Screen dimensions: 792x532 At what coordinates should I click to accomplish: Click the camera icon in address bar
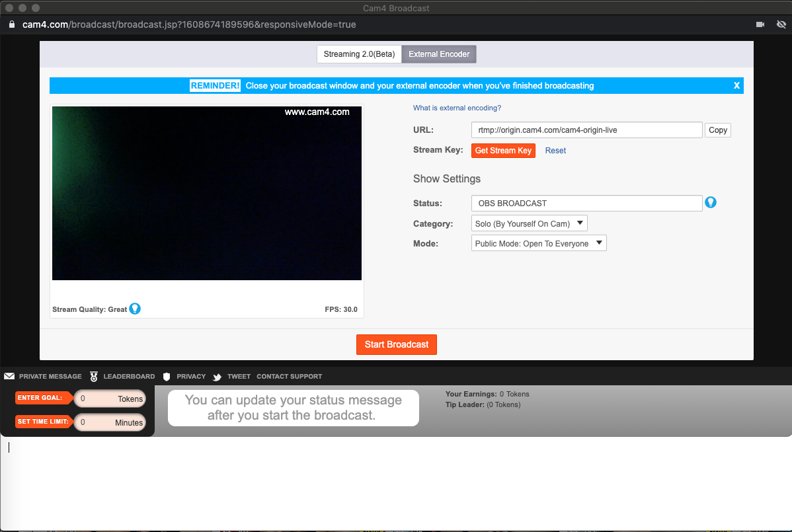tap(760, 24)
